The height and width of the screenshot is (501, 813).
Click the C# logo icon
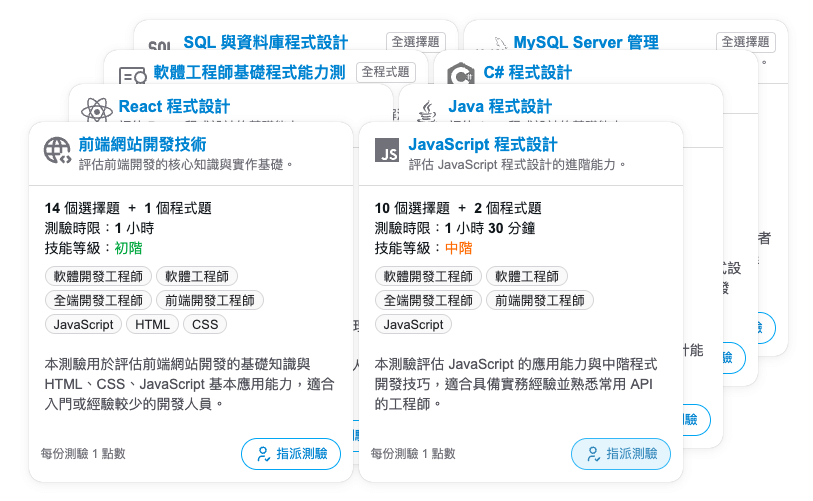[460, 74]
